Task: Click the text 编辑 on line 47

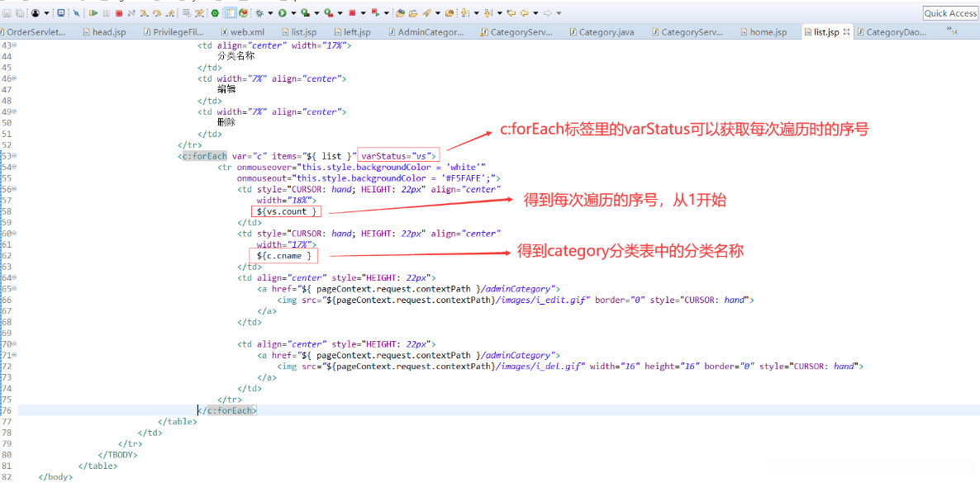Action: tap(226, 89)
